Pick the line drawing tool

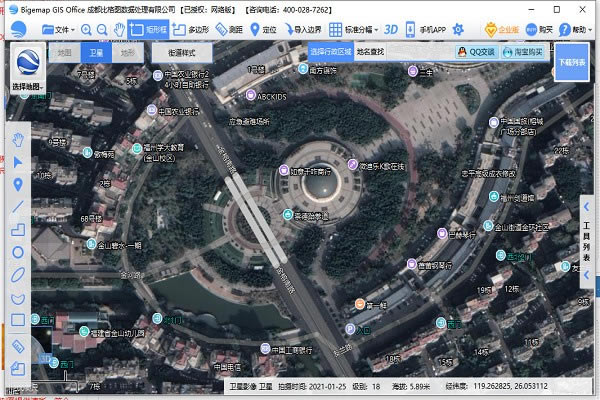tap(17, 207)
